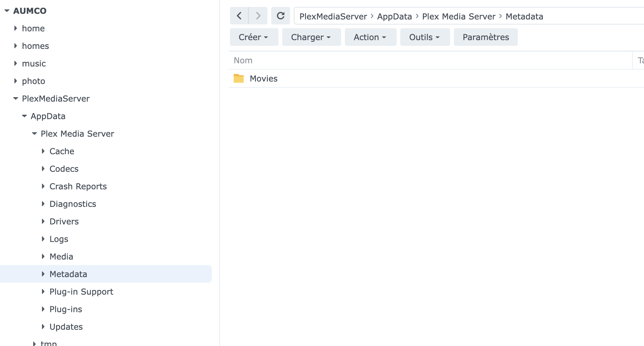
Task: Select Plex Media Server tree node
Action: click(x=77, y=134)
